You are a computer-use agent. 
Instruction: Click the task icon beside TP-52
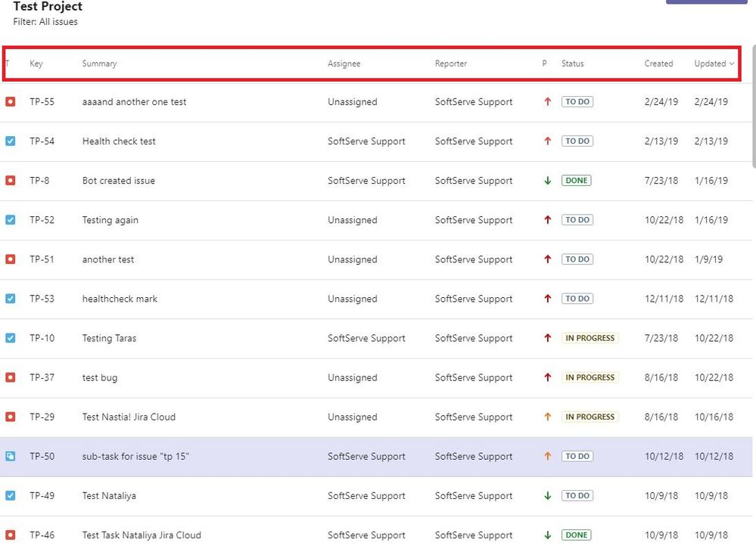[10, 220]
